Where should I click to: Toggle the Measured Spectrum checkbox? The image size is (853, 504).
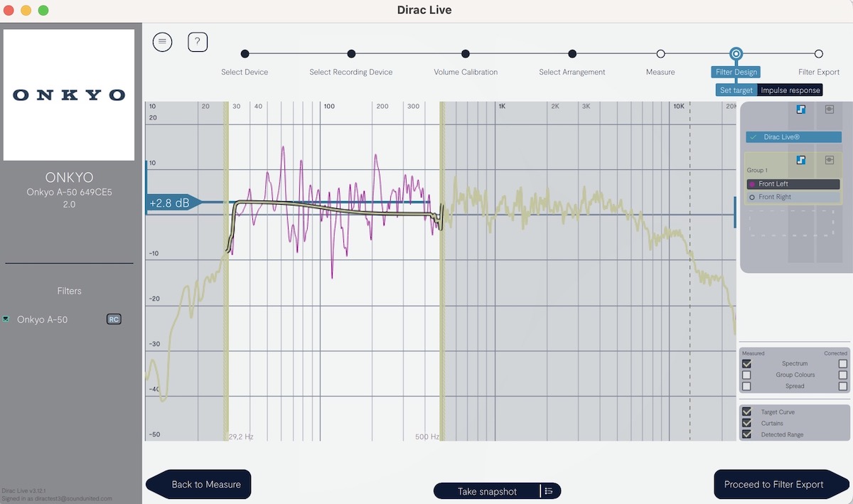746,364
